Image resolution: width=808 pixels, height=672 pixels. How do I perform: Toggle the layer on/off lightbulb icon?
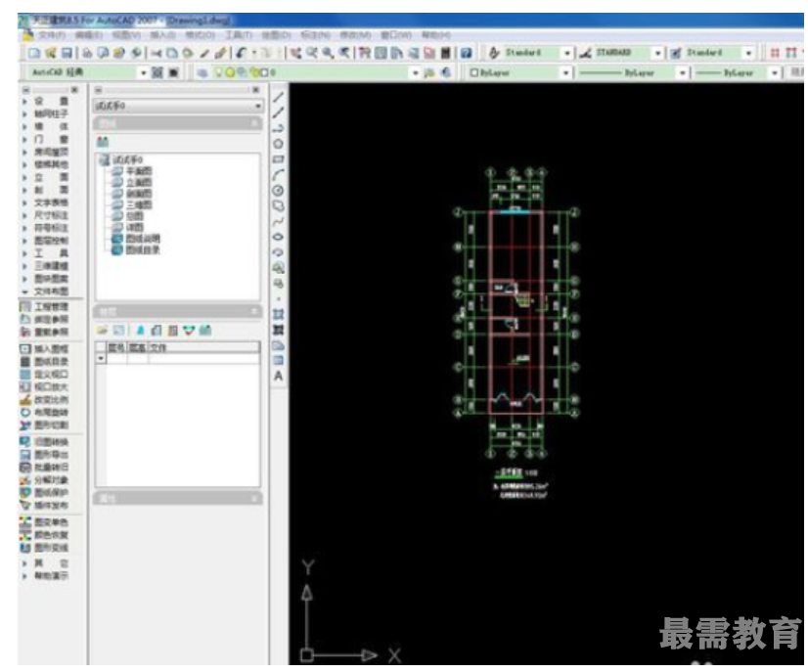tap(218, 72)
